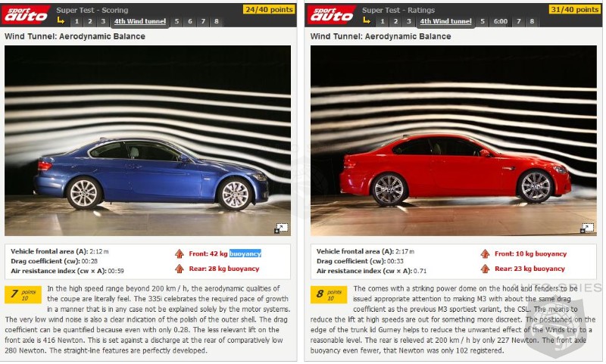The height and width of the screenshot is (364, 606).
Task: Select the 4th Wind tunnel tab on right
Action: pyautogui.click(x=445, y=21)
